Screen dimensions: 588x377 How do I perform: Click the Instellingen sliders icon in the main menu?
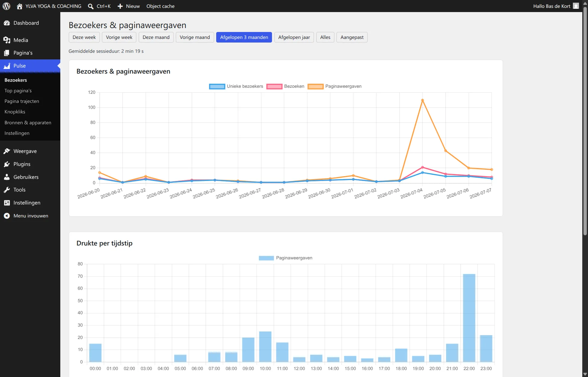point(7,203)
